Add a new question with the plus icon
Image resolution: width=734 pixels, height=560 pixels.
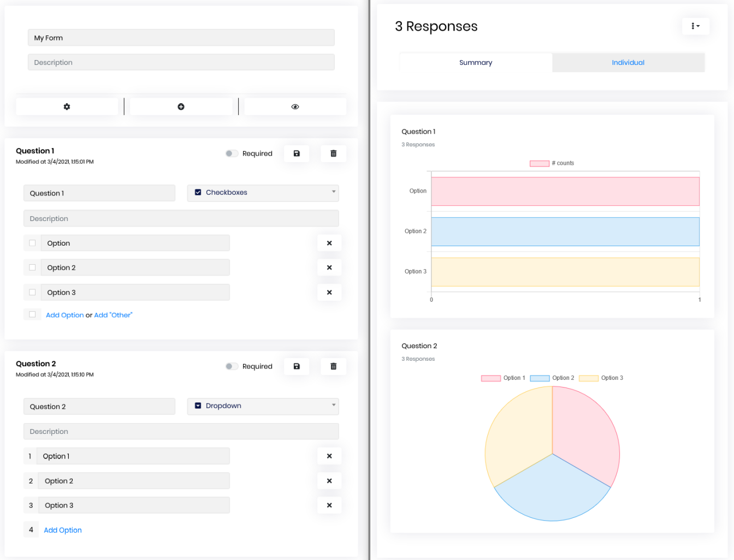click(x=181, y=106)
